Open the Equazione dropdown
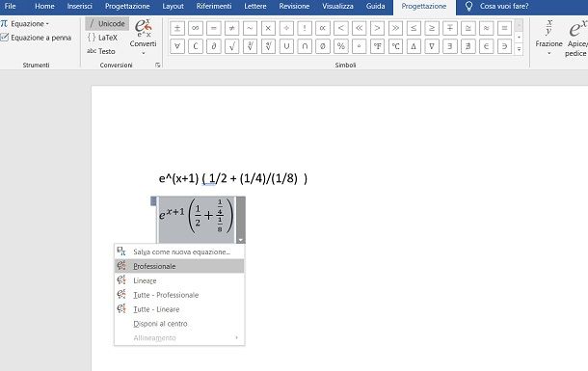 tap(25, 23)
